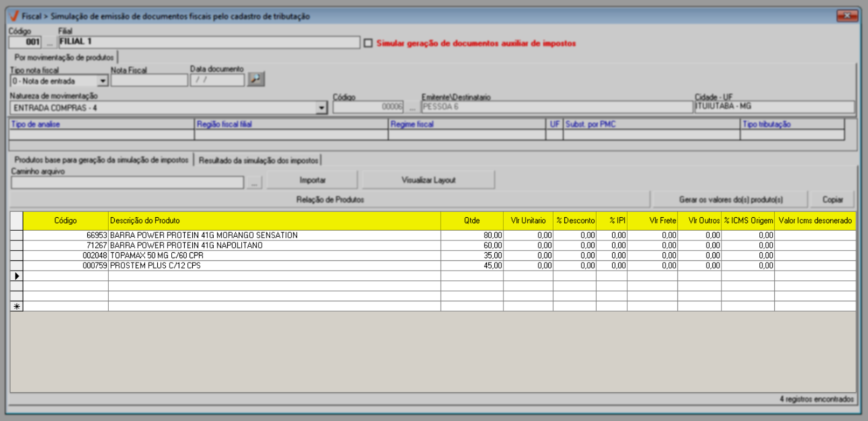Expand the Natureza de movimentação dropdown
The width and height of the screenshot is (868, 421).
pos(321,108)
